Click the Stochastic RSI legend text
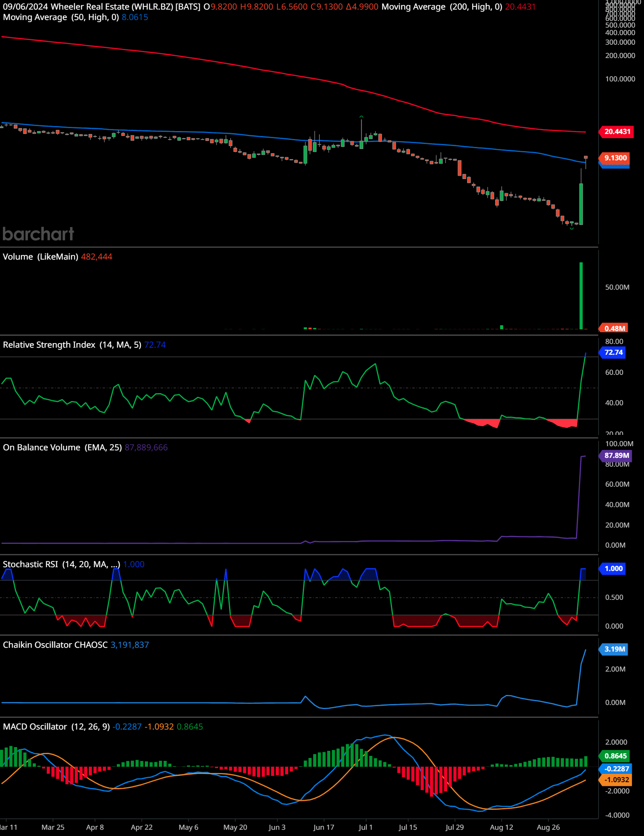Image resolution: width=644 pixels, height=836 pixels. [61, 564]
